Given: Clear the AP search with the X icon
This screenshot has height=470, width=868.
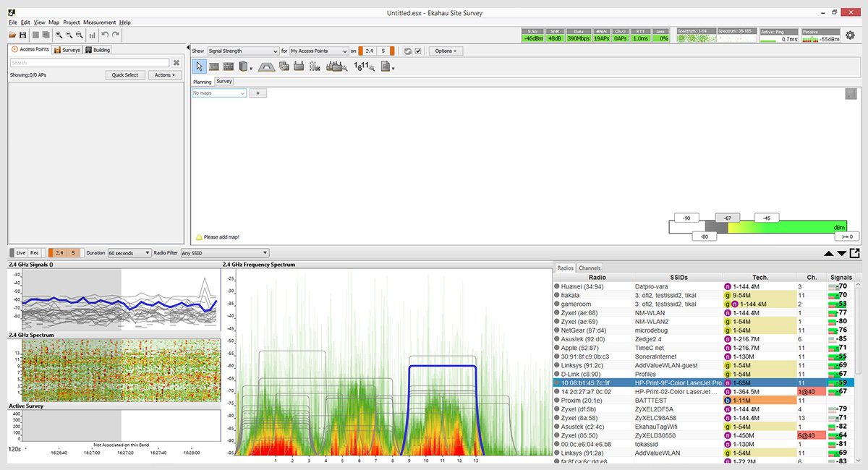Looking at the screenshot, I should [x=176, y=63].
